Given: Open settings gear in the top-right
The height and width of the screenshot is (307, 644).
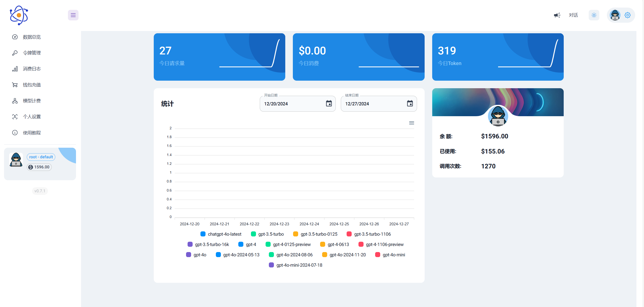Looking at the screenshot, I should point(628,15).
